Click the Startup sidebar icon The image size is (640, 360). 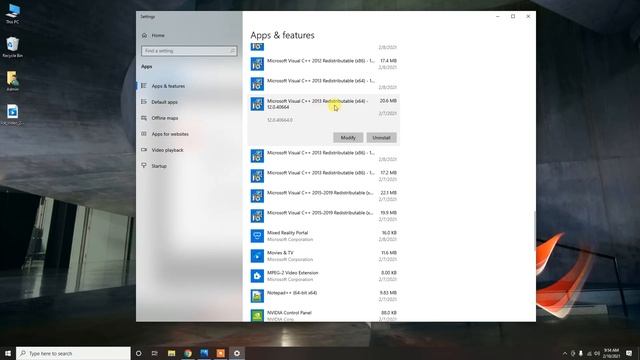[144, 166]
